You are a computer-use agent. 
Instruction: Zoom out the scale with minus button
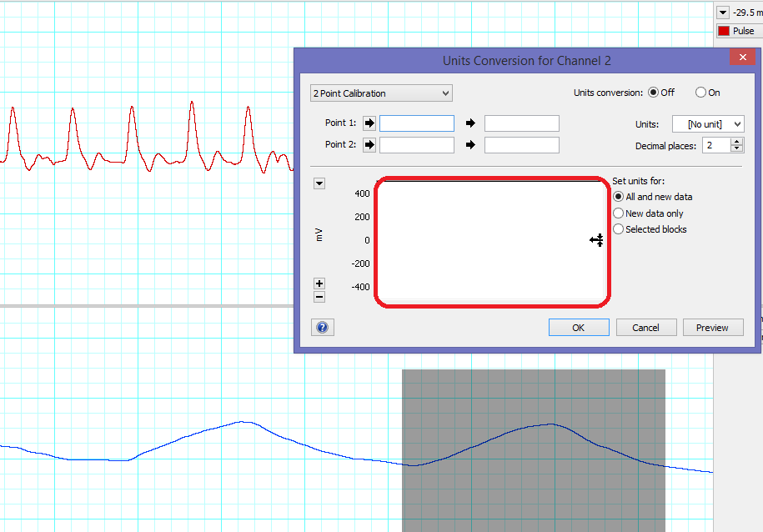coord(319,297)
